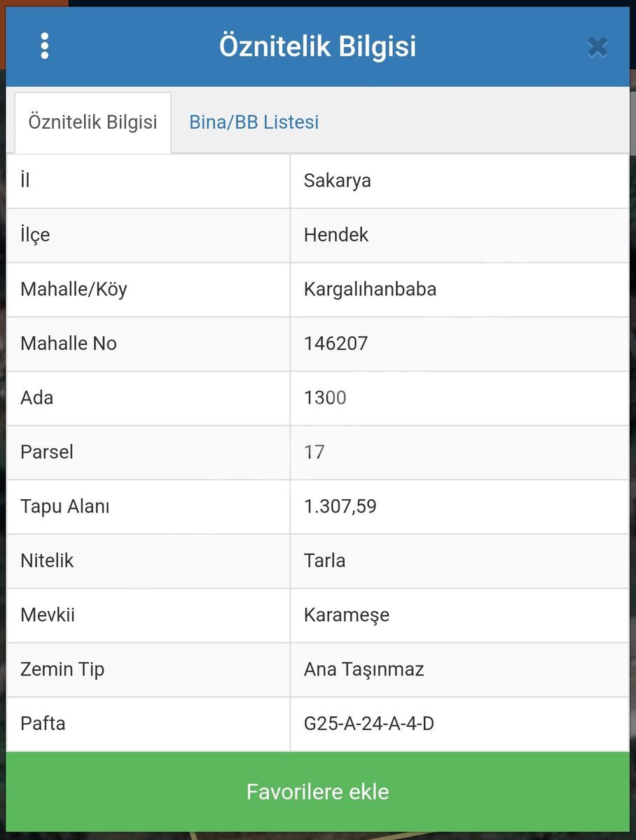Click the İl row label
Image resolution: width=636 pixels, height=840 pixels.
(25, 181)
